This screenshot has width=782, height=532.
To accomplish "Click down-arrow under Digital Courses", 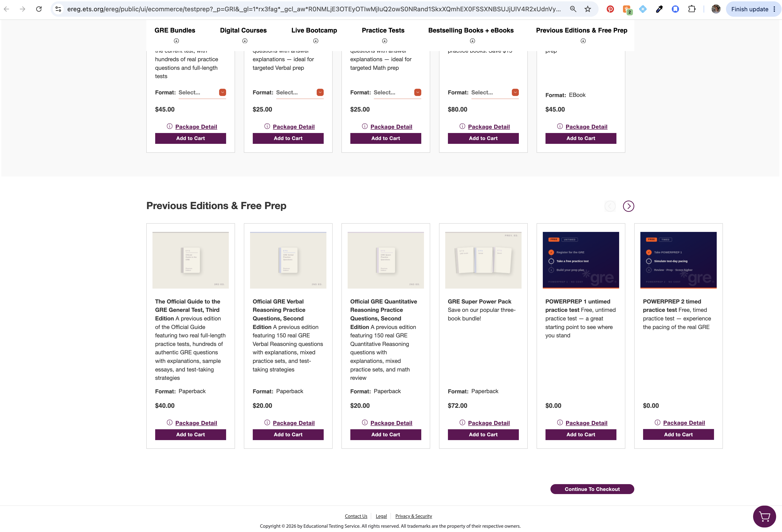I will click(245, 41).
